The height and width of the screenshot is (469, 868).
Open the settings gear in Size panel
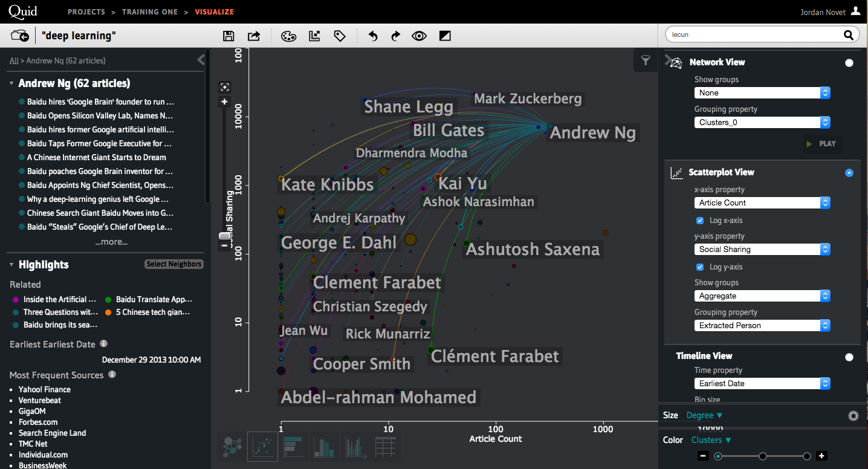pos(853,416)
